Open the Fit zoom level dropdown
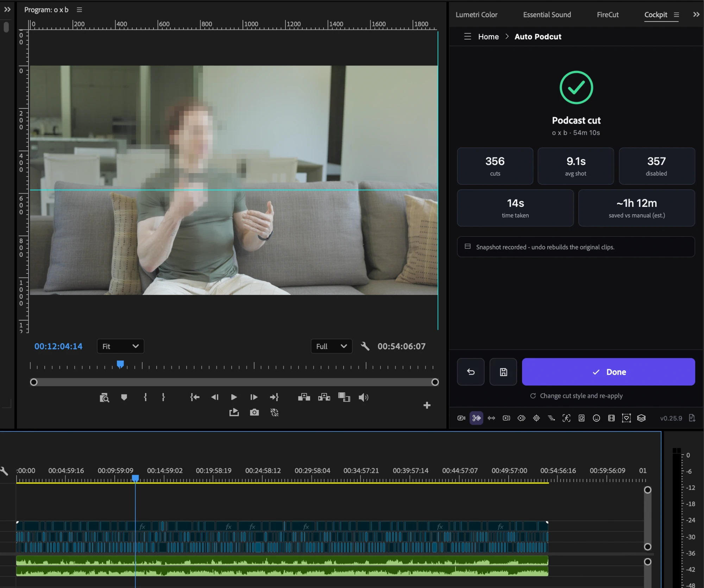Screen dimensions: 704x588 point(120,346)
